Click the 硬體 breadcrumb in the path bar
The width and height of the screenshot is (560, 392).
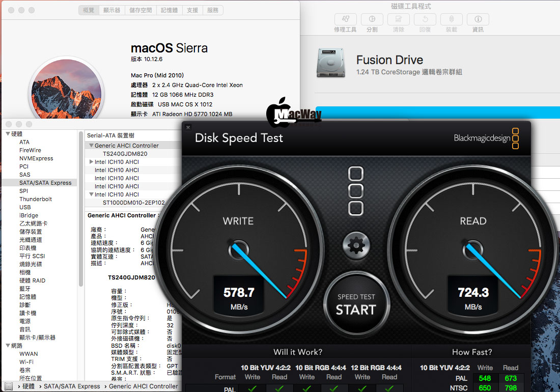[29, 386]
